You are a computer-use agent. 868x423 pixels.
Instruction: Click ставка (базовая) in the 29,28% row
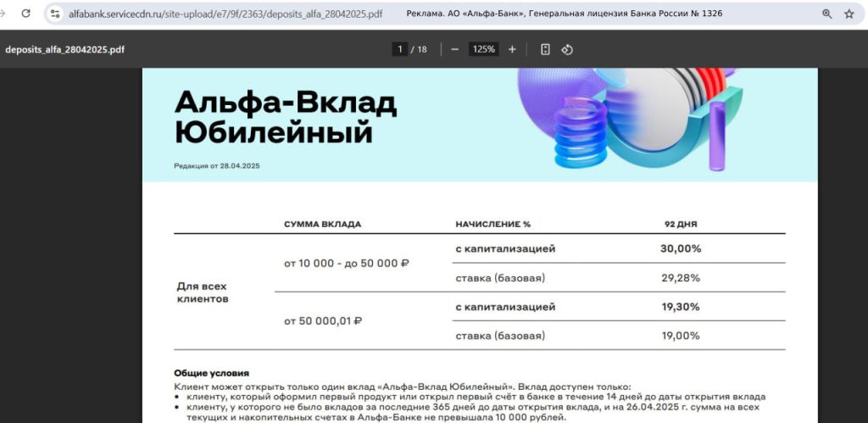pos(500,278)
